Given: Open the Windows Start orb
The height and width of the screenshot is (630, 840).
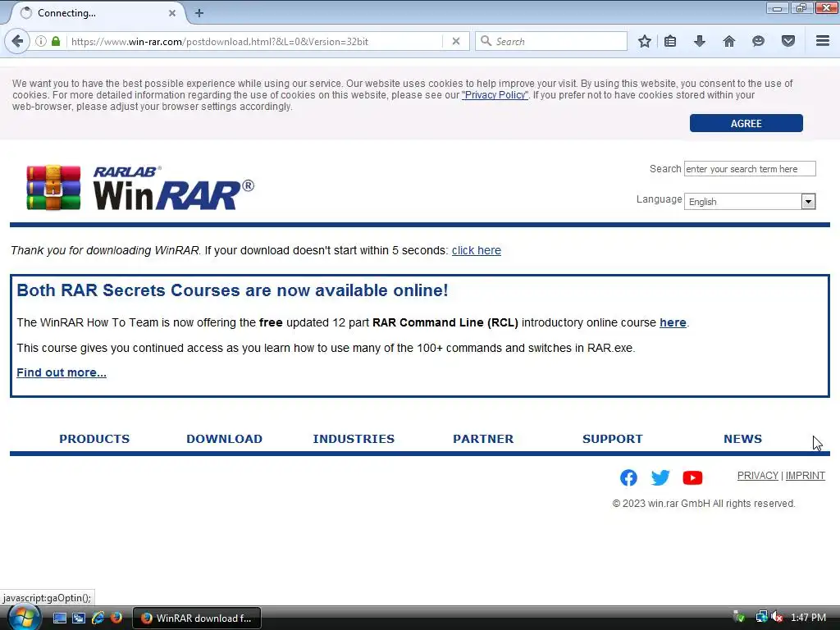Looking at the screenshot, I should (x=24, y=618).
